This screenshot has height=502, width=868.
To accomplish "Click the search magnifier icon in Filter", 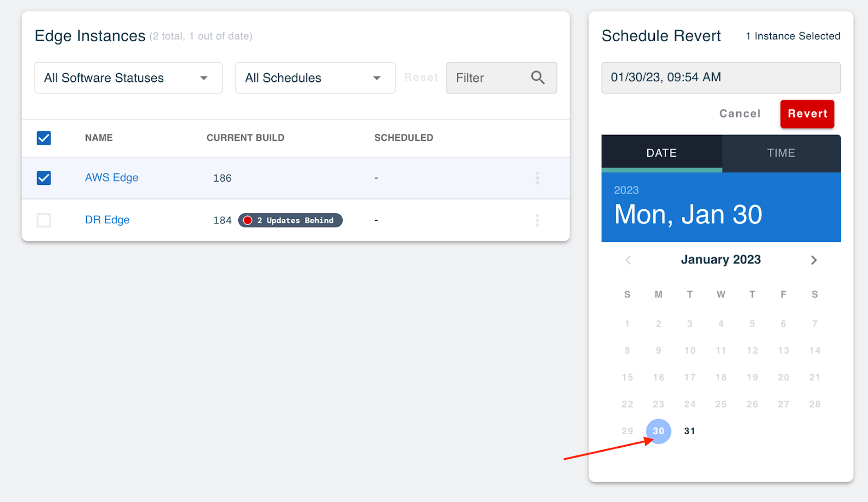I will pyautogui.click(x=538, y=78).
